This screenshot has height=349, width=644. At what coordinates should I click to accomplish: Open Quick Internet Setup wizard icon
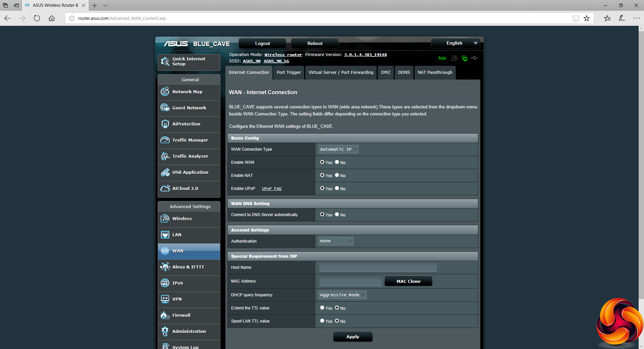point(165,61)
